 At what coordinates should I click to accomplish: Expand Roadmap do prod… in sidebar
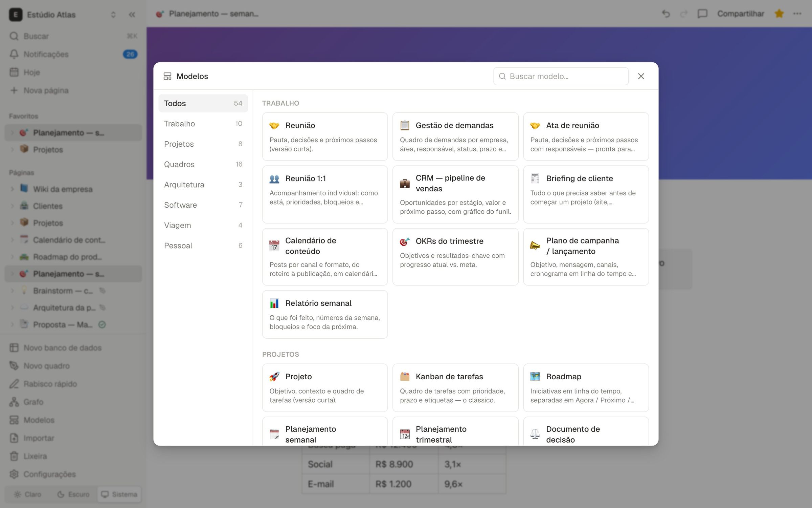pyautogui.click(x=12, y=257)
